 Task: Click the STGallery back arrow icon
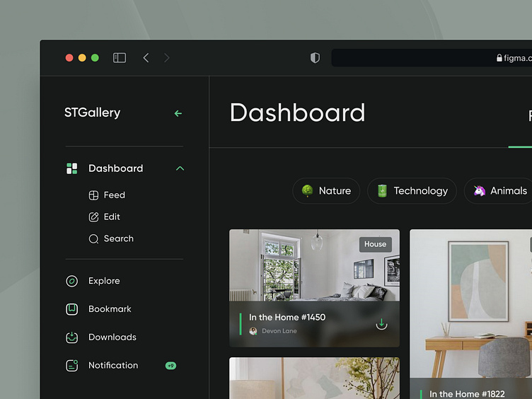(x=178, y=113)
